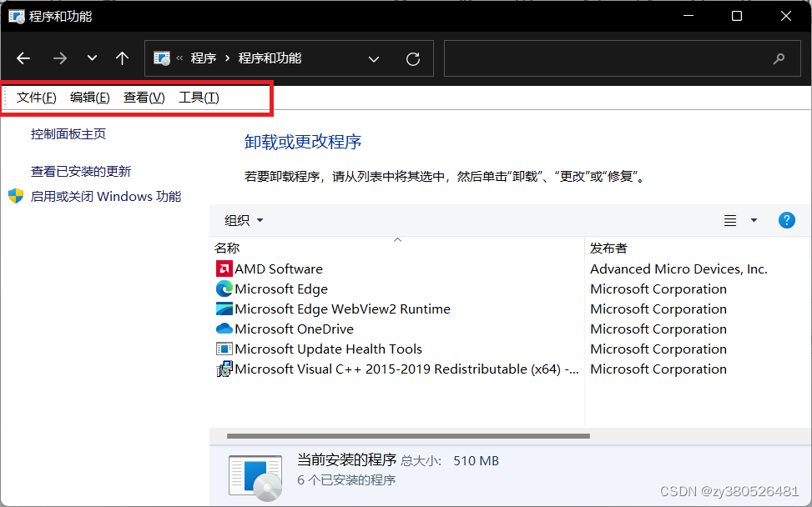Expand the 组织 dropdown

pos(244,220)
